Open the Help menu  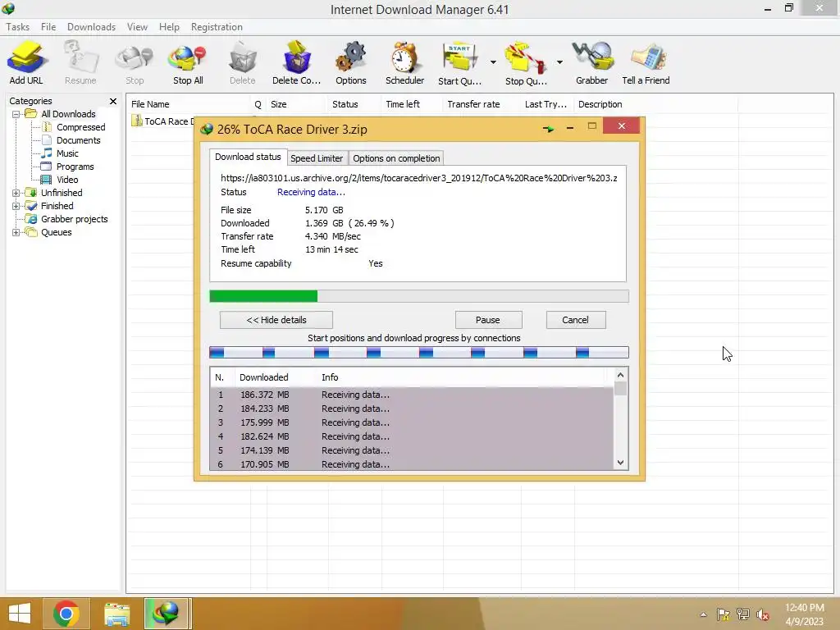[169, 27]
